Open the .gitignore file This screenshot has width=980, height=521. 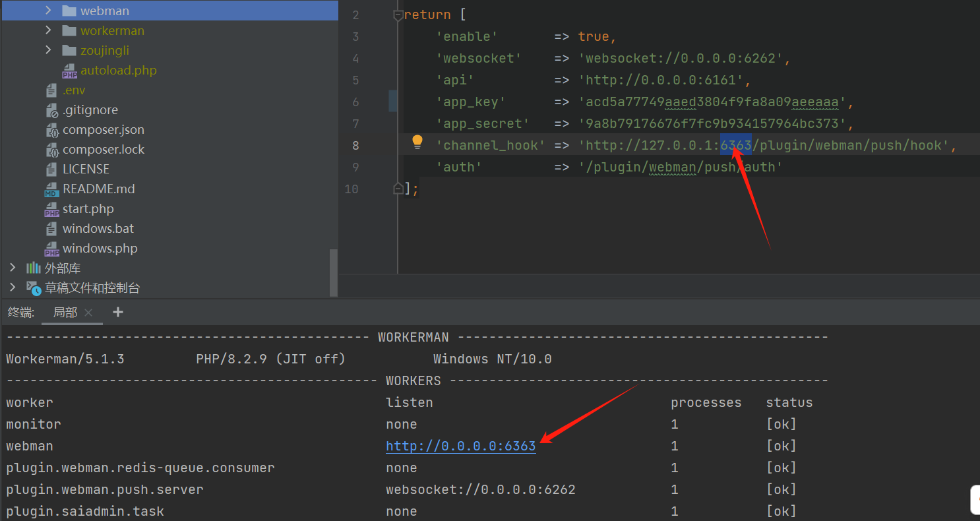click(x=90, y=109)
